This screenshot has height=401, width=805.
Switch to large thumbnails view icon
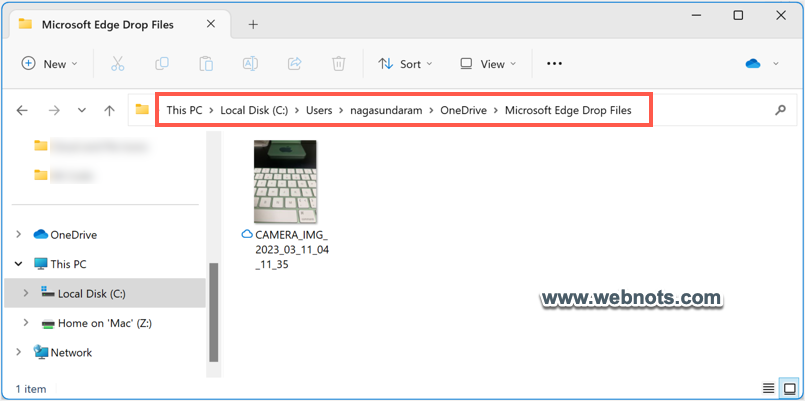788,387
